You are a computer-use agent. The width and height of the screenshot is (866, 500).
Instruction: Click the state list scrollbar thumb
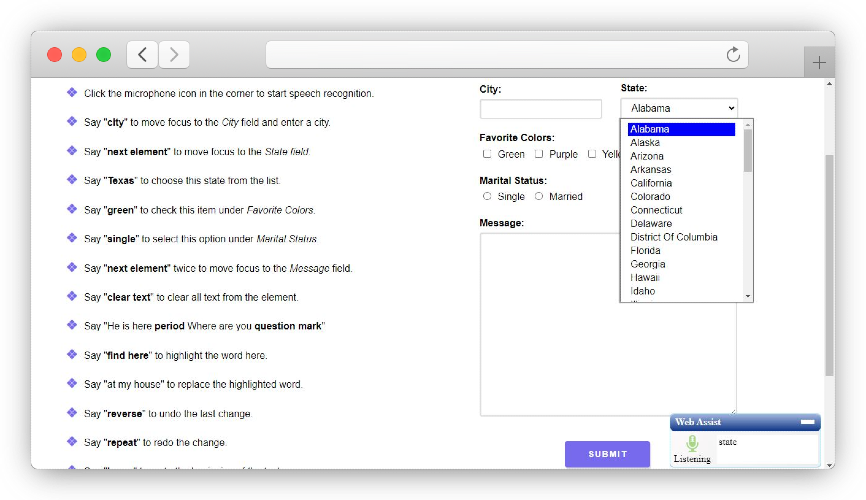pos(748,150)
